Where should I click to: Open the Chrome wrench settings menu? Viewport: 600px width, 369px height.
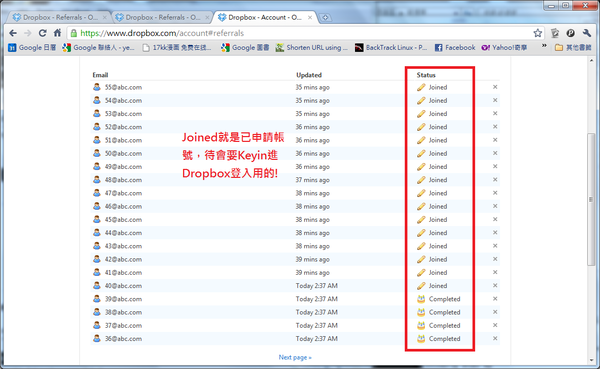point(587,33)
